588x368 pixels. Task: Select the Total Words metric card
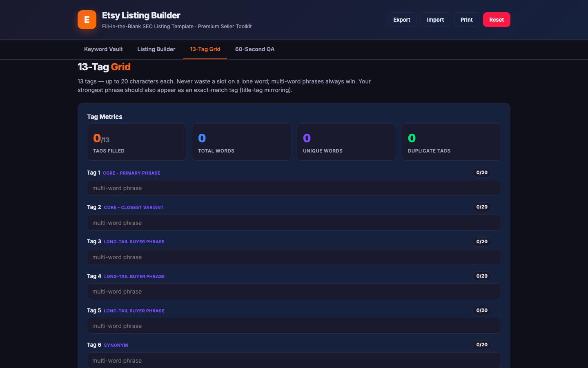click(241, 142)
